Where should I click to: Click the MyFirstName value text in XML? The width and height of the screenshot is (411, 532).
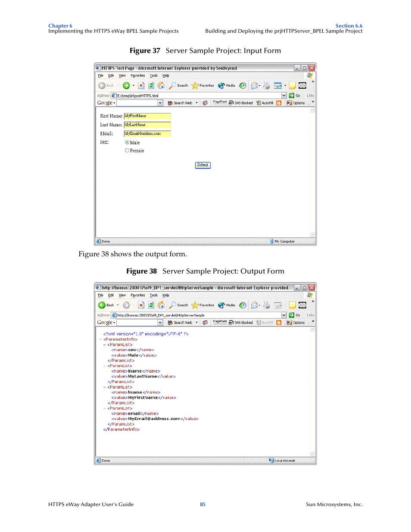click(x=143, y=398)
